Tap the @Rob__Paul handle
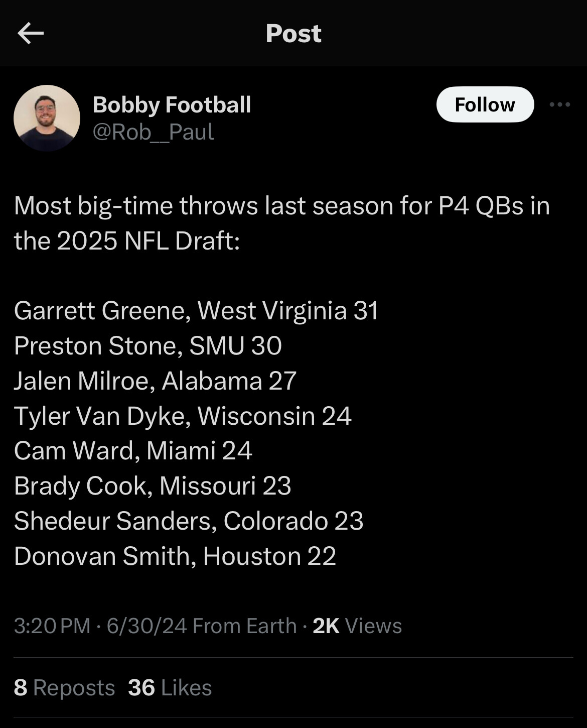This screenshot has width=587, height=728. click(x=153, y=132)
